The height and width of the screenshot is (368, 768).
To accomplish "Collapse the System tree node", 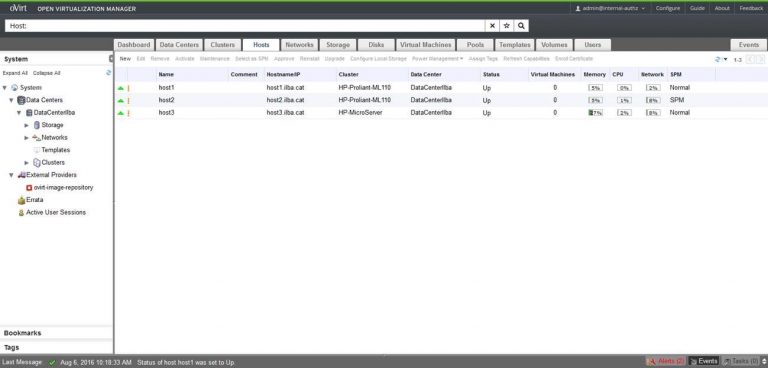I will coord(5,88).
